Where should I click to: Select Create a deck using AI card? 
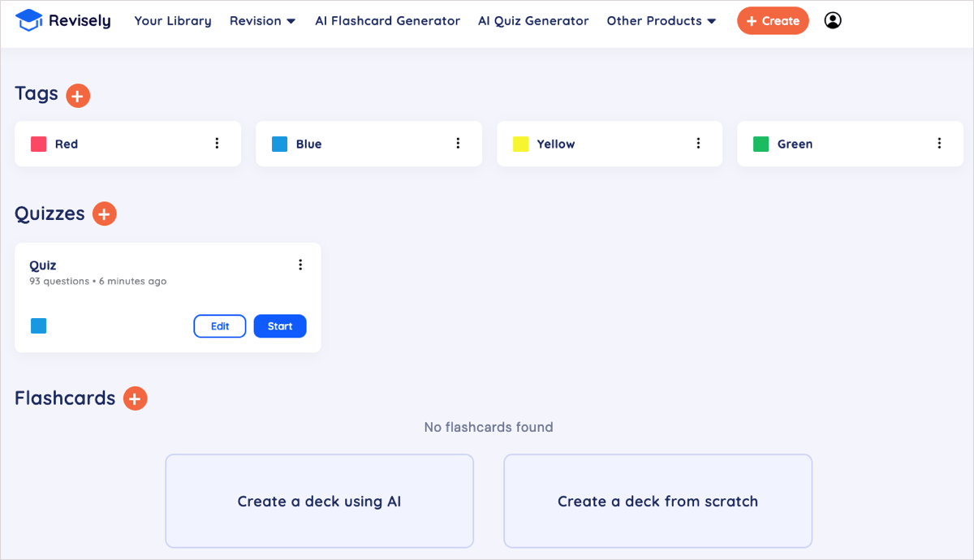319,501
